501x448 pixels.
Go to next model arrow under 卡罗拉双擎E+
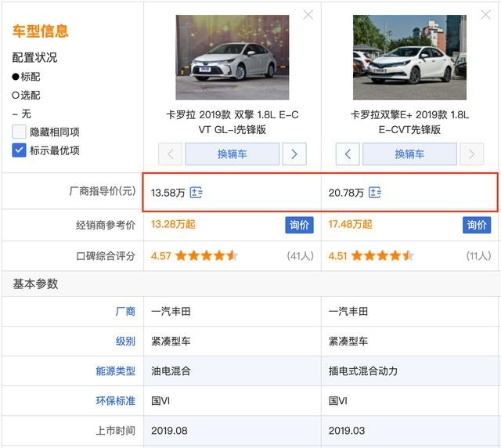471,154
